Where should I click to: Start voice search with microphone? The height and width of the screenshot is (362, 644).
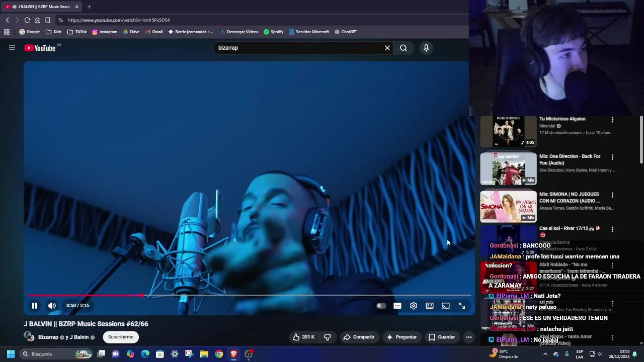(426, 48)
